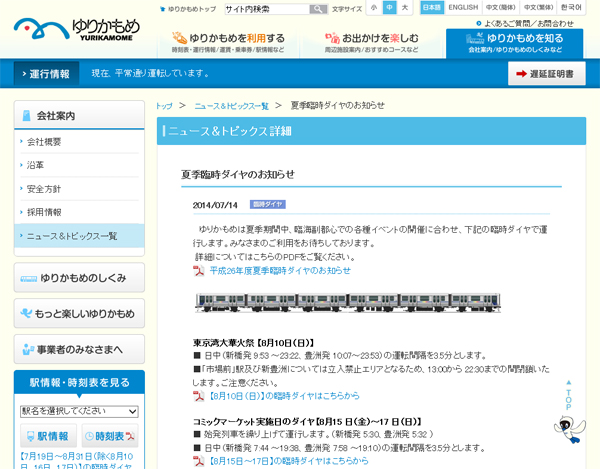The width and height of the screenshot is (600, 469).
Task: Select 採用情報 in the sidebar
Action: coord(44,212)
